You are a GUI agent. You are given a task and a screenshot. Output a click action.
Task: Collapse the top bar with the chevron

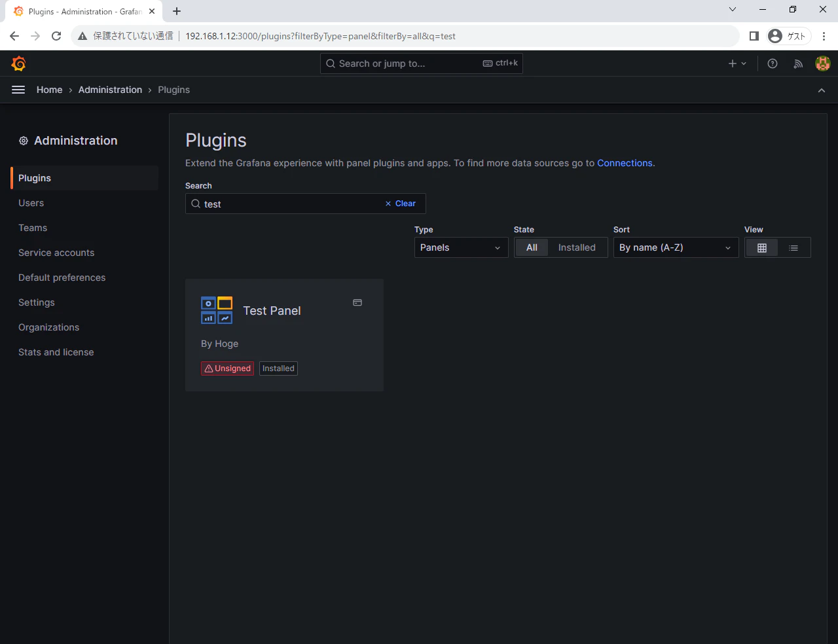(822, 90)
